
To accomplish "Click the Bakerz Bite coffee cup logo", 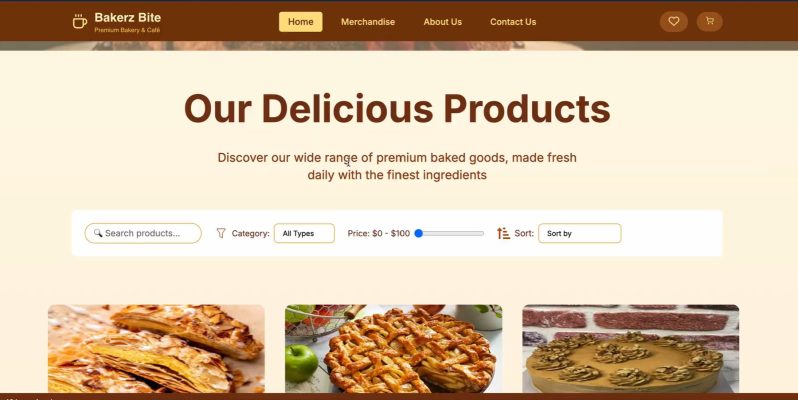I will pos(79,21).
